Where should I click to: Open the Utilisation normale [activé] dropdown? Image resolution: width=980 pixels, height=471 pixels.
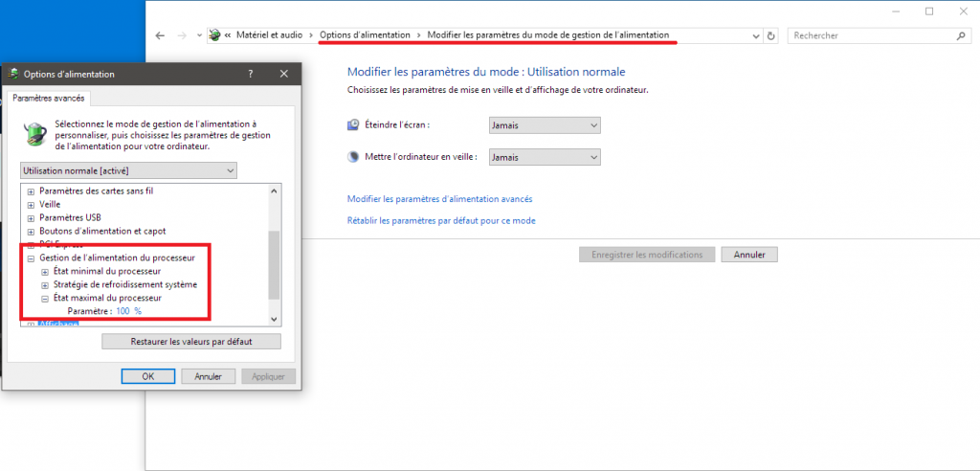click(128, 170)
